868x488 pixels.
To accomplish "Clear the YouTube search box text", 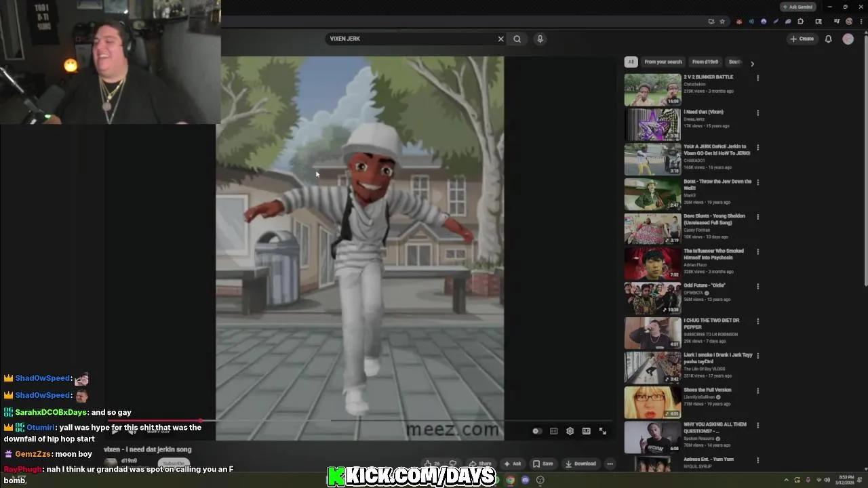I will click(501, 39).
